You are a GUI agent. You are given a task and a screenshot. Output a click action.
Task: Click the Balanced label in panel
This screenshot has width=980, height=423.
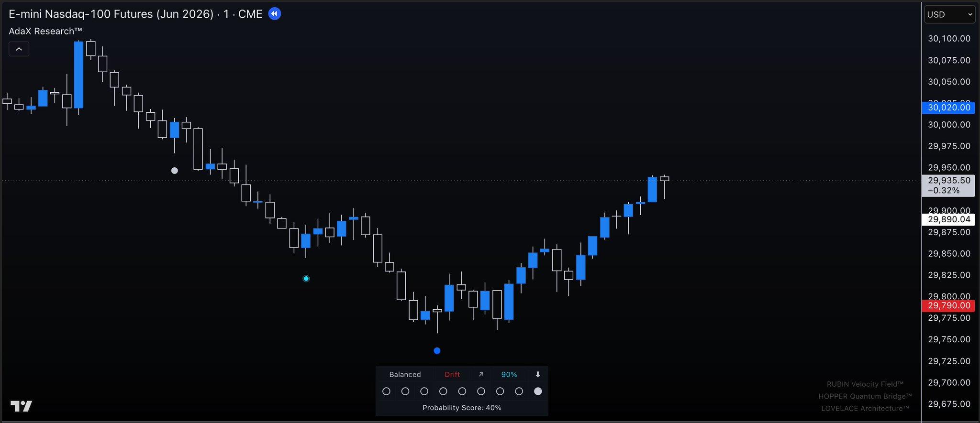(405, 375)
